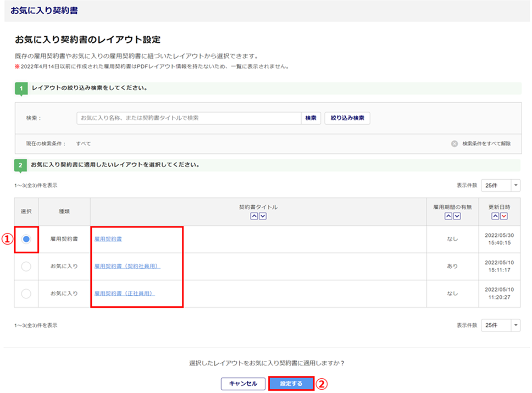Select the 雇用契約書 row radio button
The width and height of the screenshot is (532, 393).
[26, 239]
